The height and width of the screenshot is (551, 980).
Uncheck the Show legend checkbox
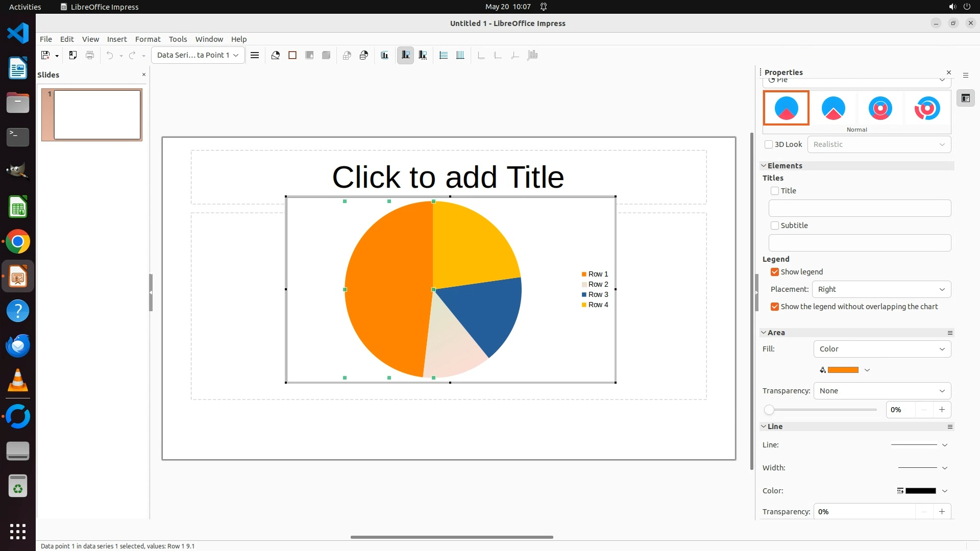pos(775,272)
